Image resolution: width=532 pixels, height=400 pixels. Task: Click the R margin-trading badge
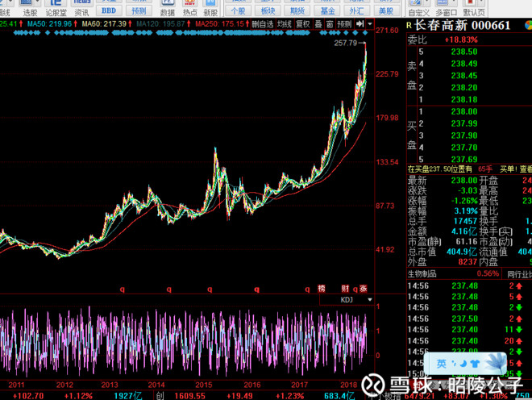tap(409, 26)
